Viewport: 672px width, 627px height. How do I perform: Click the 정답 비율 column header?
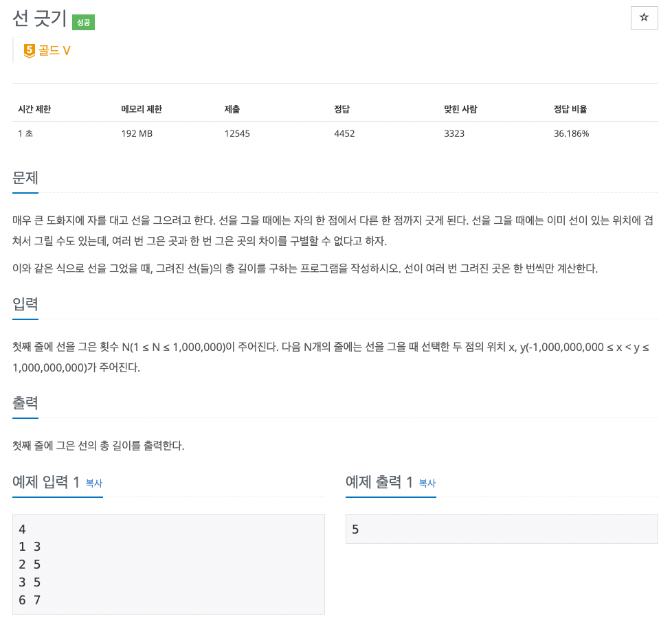(x=570, y=109)
